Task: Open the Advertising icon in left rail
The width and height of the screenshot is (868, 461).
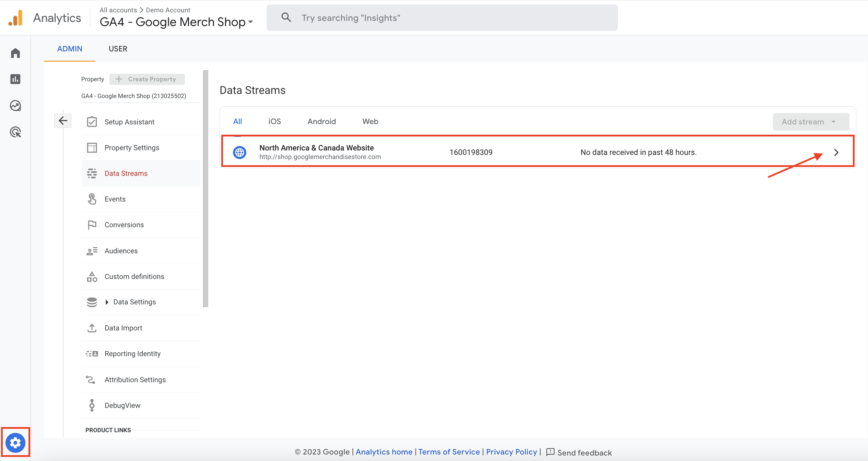Action: pos(15,132)
